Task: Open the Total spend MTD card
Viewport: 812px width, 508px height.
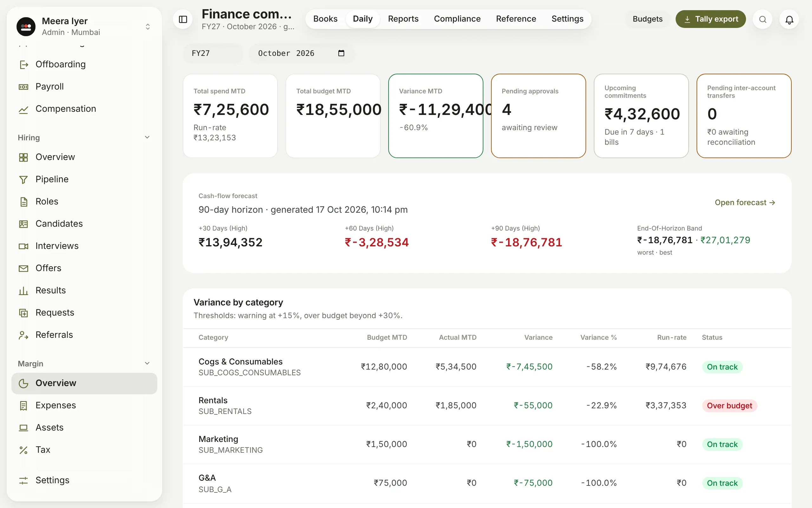Action: [230, 116]
